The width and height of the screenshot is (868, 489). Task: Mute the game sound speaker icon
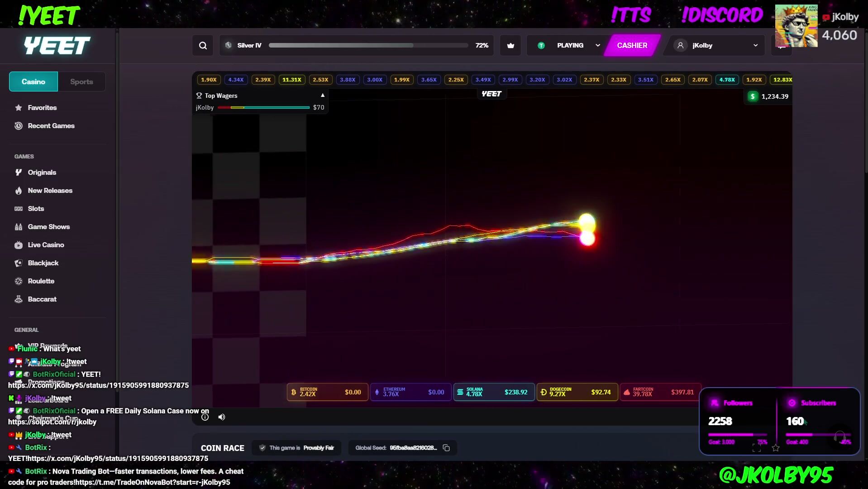(222, 417)
